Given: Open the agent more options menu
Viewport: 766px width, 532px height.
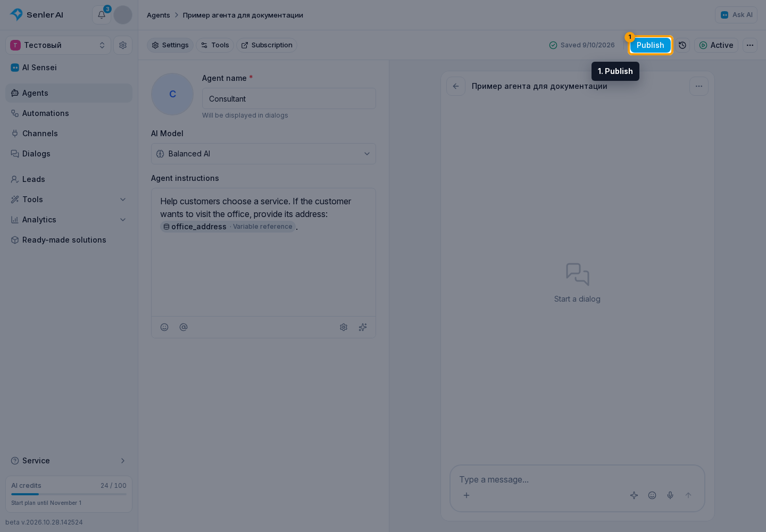Looking at the screenshot, I should [x=750, y=45].
